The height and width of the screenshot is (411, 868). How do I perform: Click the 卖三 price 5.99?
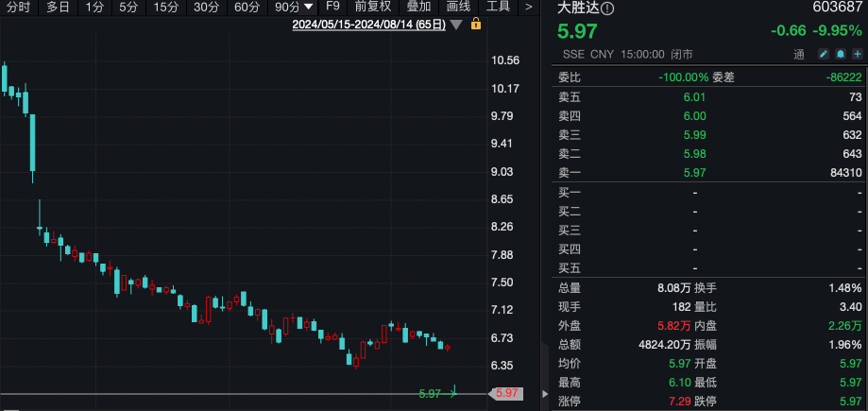point(694,134)
